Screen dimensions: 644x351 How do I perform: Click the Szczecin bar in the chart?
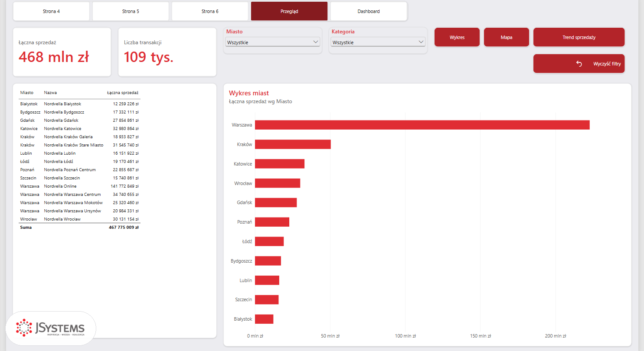click(267, 299)
